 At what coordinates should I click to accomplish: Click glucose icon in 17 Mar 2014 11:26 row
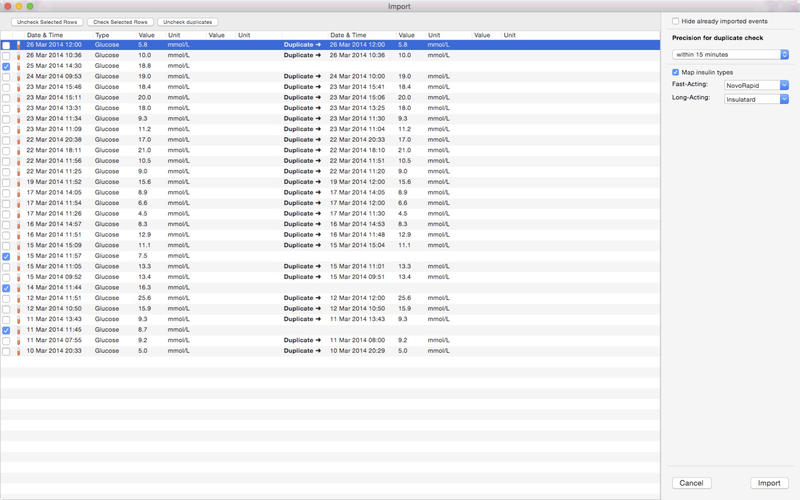pos(18,214)
